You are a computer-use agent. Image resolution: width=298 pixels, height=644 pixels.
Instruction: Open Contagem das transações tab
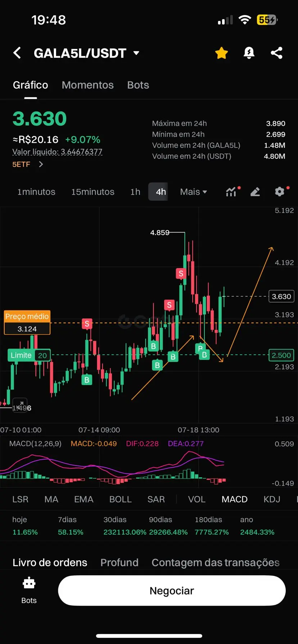(x=216, y=562)
